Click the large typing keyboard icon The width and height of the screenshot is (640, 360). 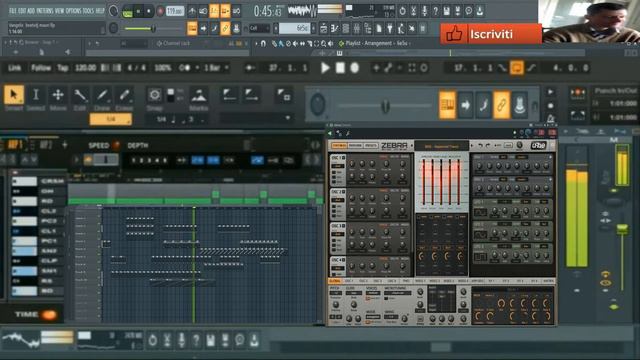point(447,105)
